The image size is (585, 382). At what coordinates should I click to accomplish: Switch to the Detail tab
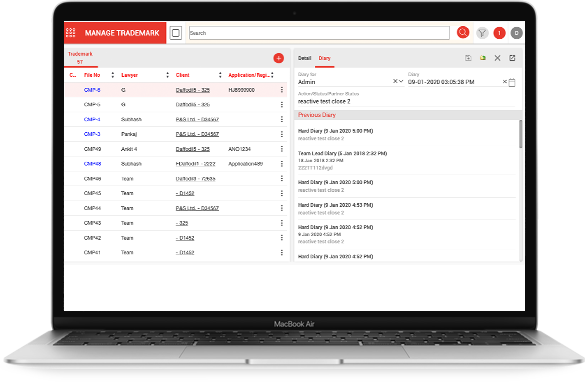click(304, 58)
